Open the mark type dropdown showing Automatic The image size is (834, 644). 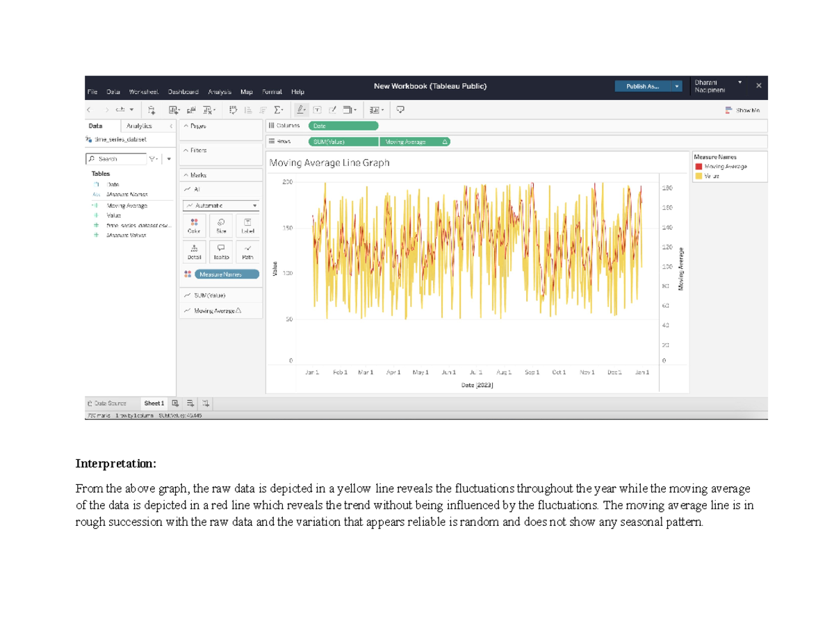click(x=221, y=206)
